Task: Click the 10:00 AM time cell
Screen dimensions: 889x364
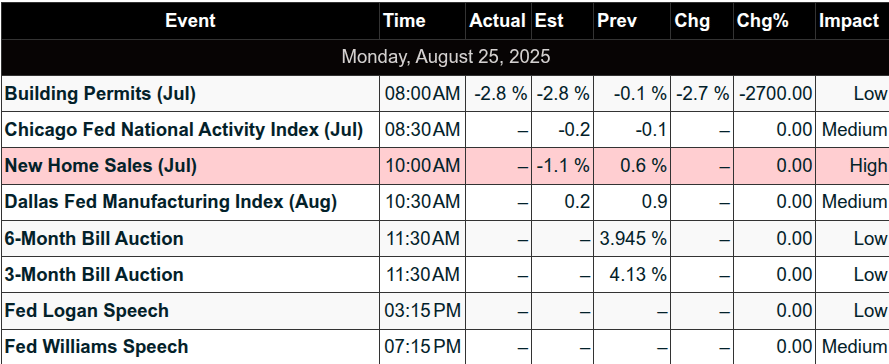Action: point(422,166)
